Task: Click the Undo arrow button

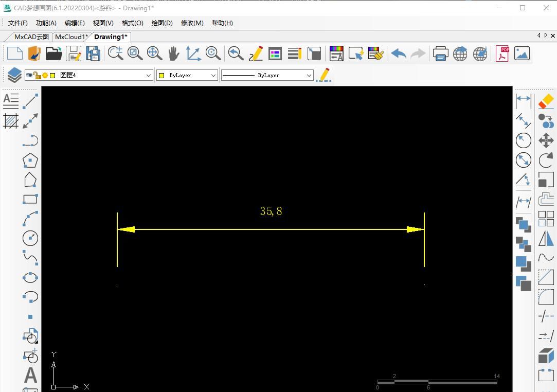Action: tap(398, 54)
